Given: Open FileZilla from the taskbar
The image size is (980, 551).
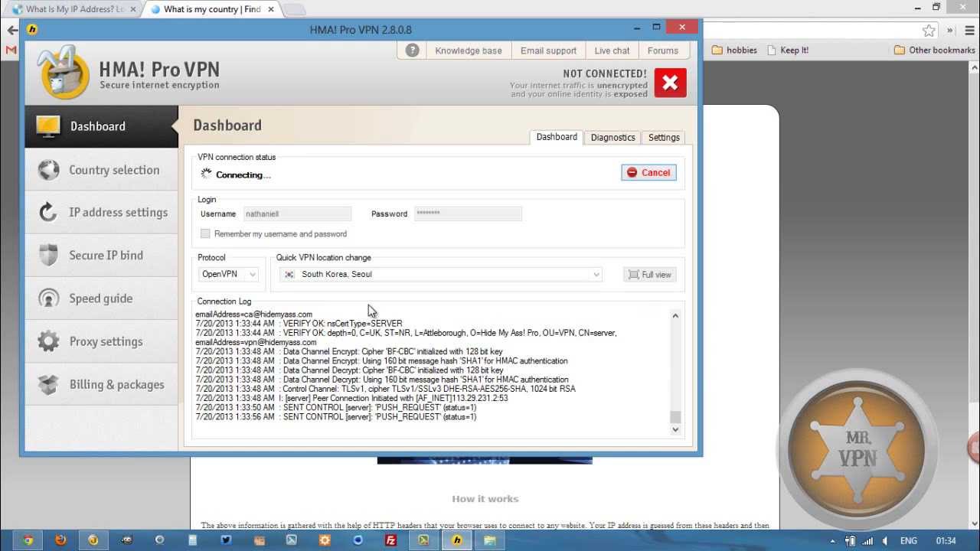Looking at the screenshot, I should click(x=390, y=540).
